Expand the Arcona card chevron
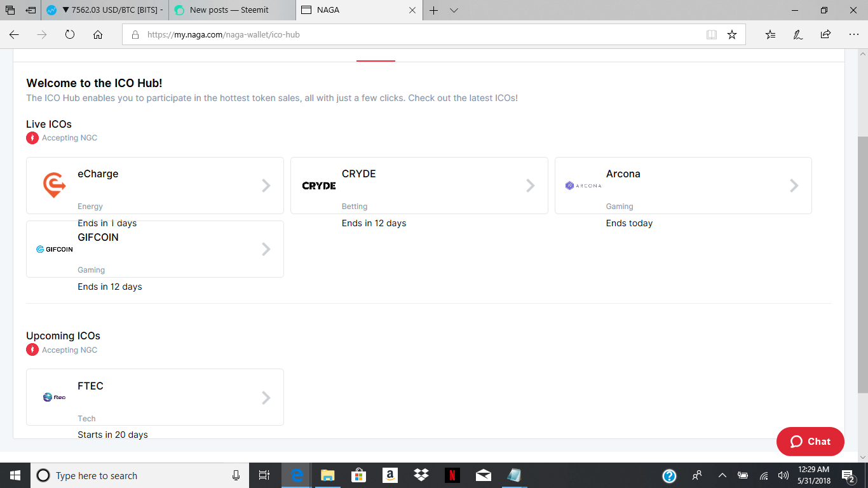The height and width of the screenshot is (488, 868). 794,186
